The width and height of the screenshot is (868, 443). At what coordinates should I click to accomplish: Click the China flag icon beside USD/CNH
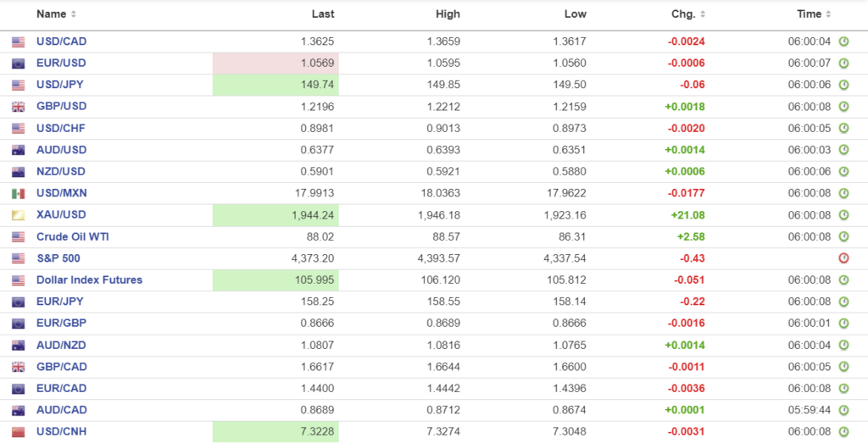point(18,433)
